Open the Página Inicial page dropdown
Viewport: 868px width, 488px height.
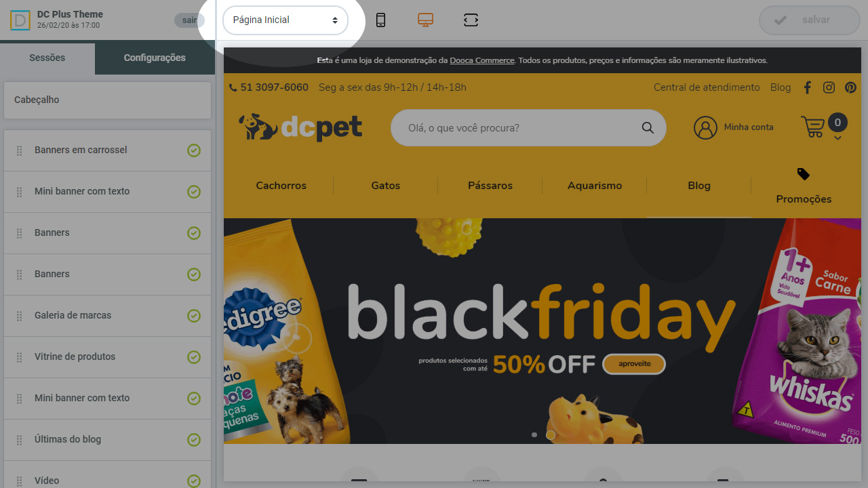point(285,20)
